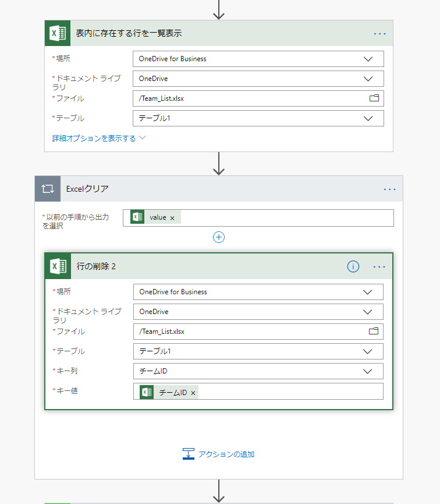Remove the チームID token with its x
This screenshot has height=504, width=440.
tap(194, 392)
